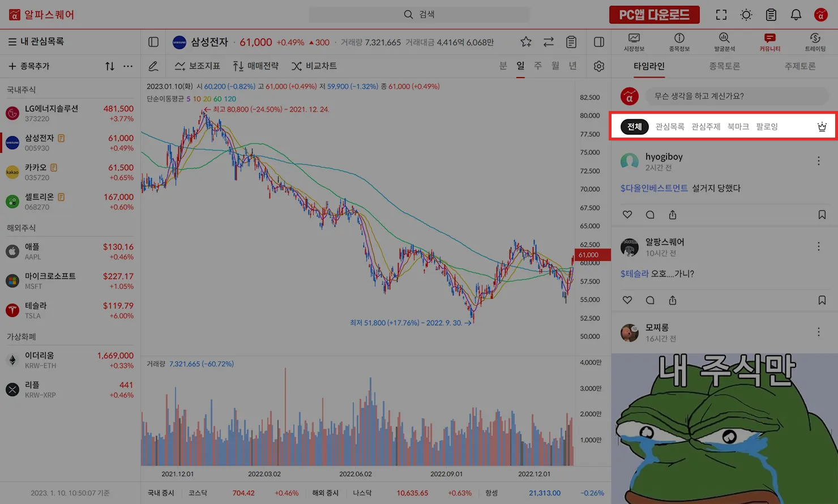The width and height of the screenshot is (838, 504).
Task: Select the 북마크 feed filter
Action: pos(738,127)
